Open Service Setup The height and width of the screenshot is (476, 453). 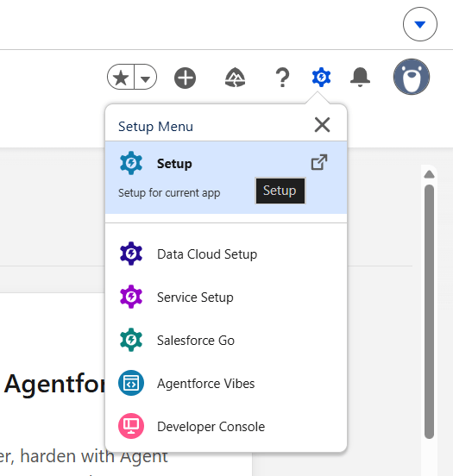point(226,297)
